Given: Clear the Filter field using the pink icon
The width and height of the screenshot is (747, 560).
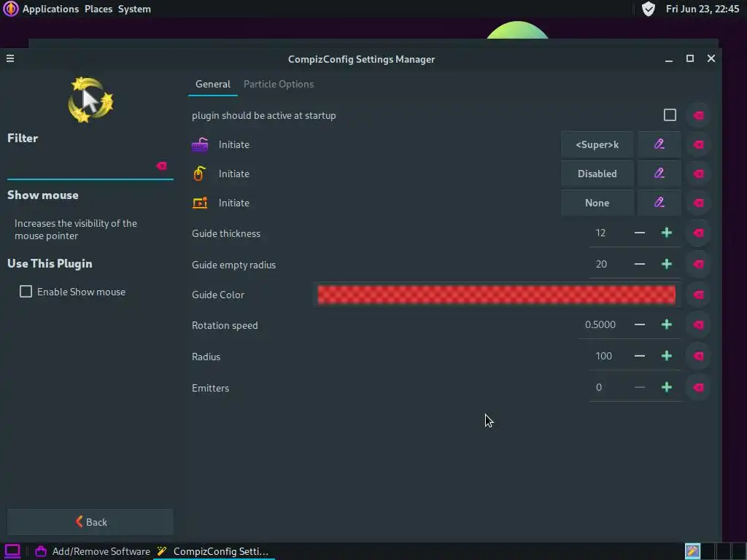Looking at the screenshot, I should pos(161,166).
